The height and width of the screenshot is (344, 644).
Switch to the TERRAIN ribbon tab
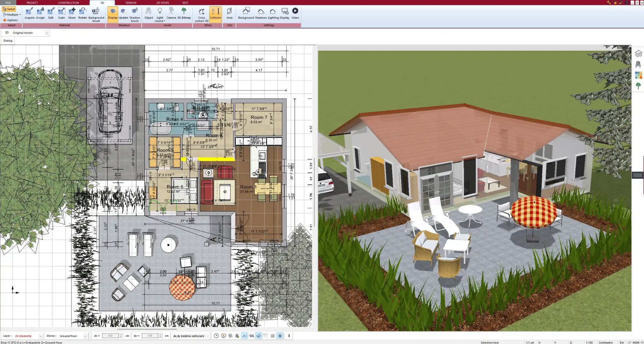point(130,3)
